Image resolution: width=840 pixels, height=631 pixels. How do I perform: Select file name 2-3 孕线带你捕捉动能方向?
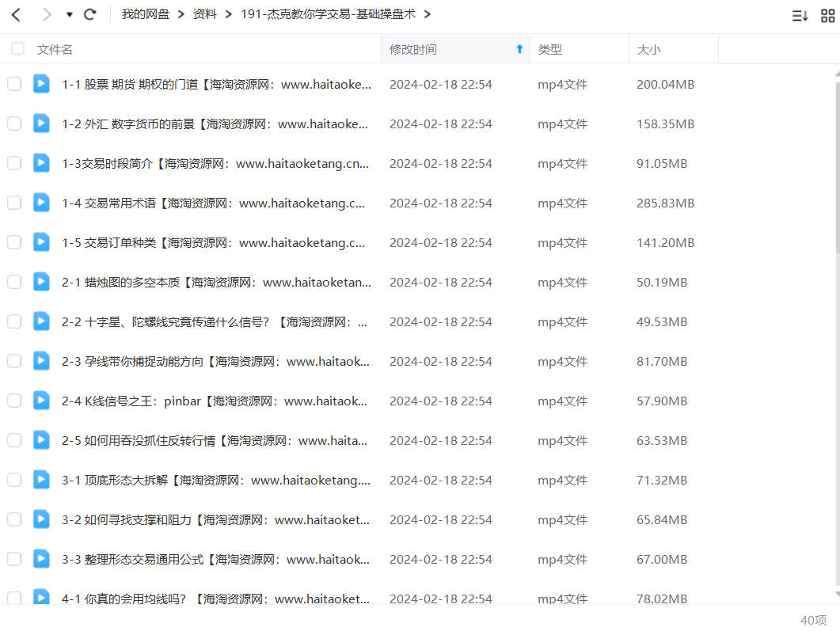(x=216, y=362)
